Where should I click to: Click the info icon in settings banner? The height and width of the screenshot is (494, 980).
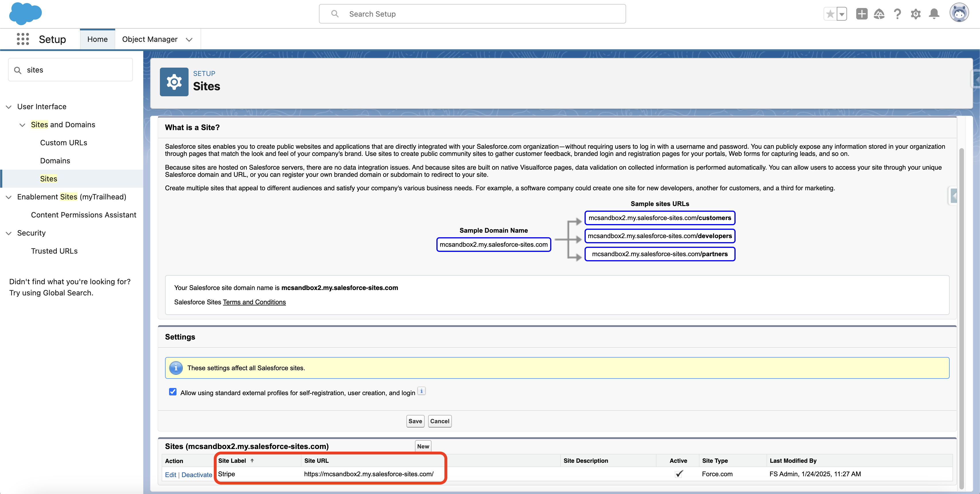176,368
